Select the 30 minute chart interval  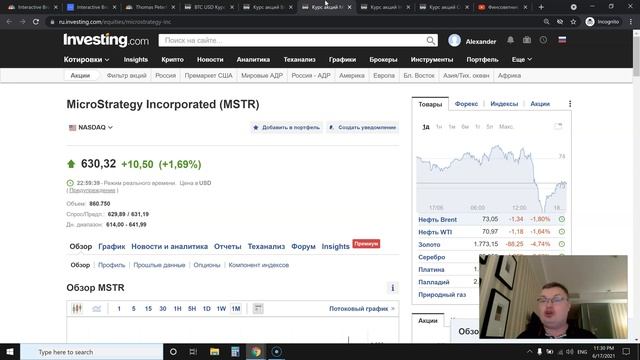163,309
